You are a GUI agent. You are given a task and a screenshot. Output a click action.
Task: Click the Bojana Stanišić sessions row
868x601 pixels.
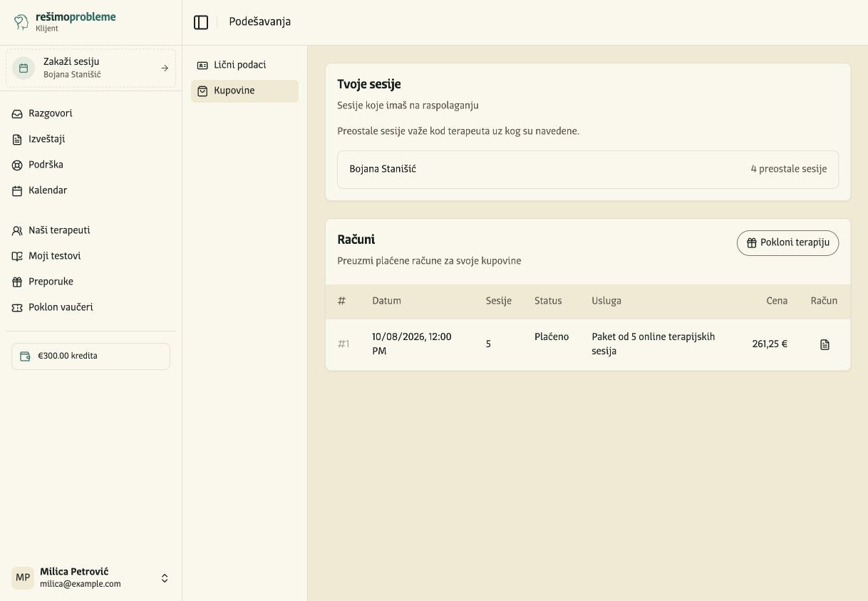click(x=587, y=170)
